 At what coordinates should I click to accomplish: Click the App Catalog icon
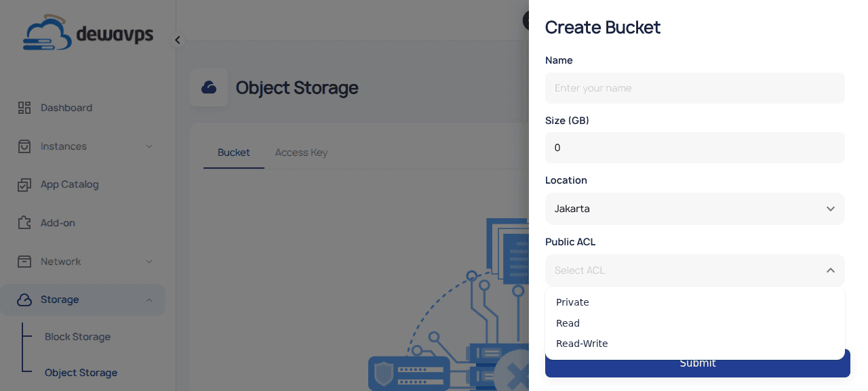tap(24, 184)
